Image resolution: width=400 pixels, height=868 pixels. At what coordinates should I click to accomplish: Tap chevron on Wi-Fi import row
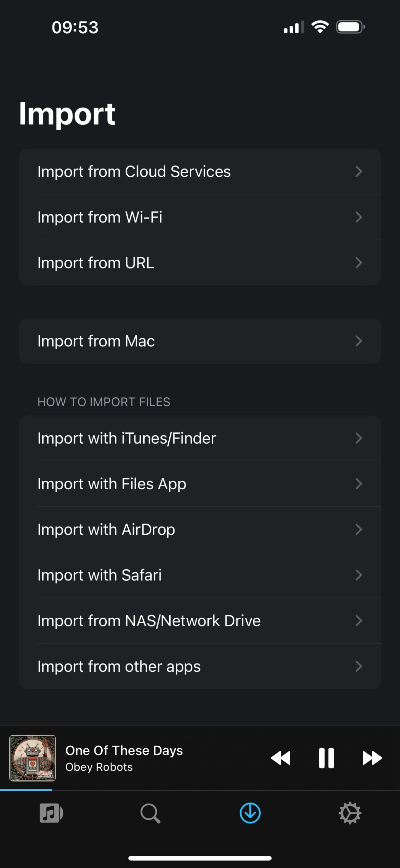[x=359, y=217]
